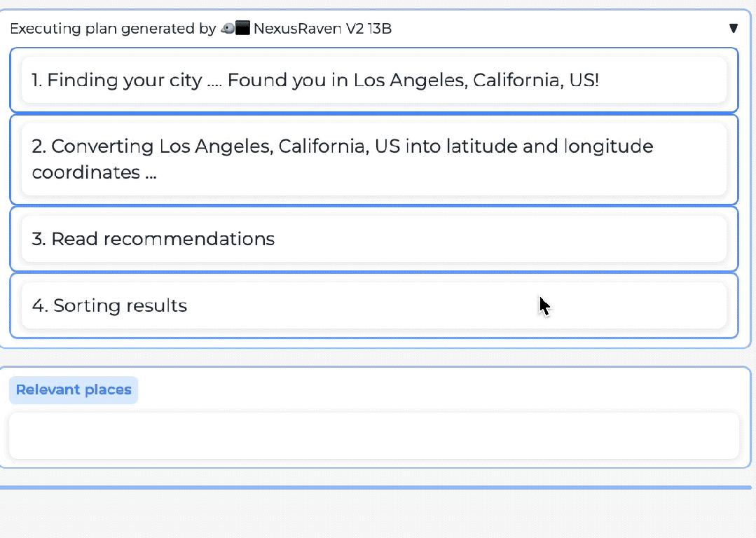Click the 'Executing plan generated by' header text
Image resolution: width=756 pixels, height=538 pixels.
[112, 29]
